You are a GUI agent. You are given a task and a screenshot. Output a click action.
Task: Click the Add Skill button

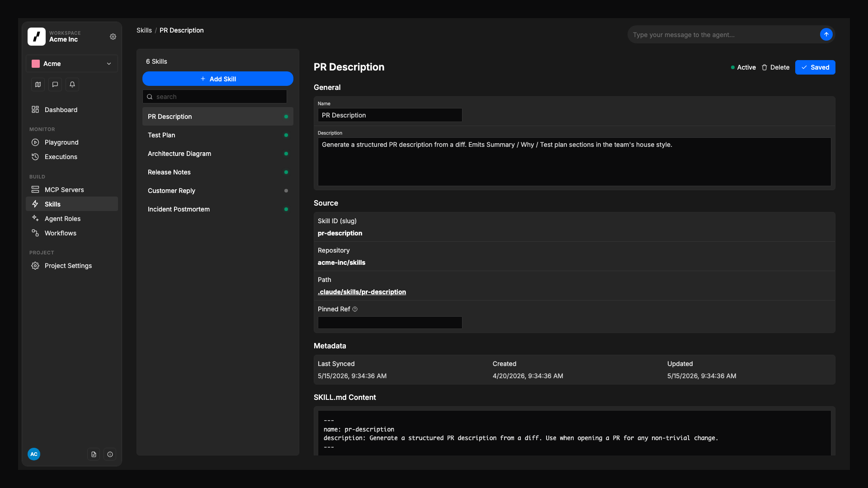pyautogui.click(x=218, y=79)
